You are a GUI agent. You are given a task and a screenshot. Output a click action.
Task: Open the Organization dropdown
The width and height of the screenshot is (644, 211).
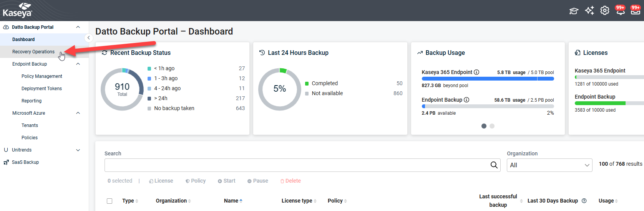click(549, 165)
